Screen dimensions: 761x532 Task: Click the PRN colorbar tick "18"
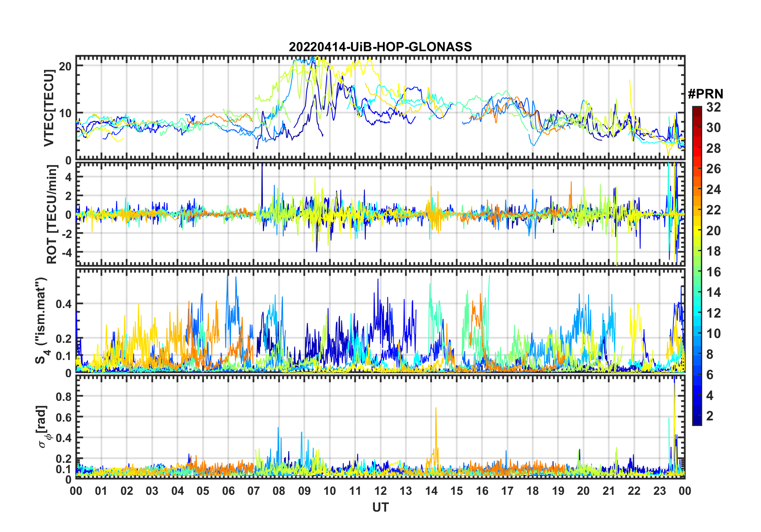[x=713, y=251]
